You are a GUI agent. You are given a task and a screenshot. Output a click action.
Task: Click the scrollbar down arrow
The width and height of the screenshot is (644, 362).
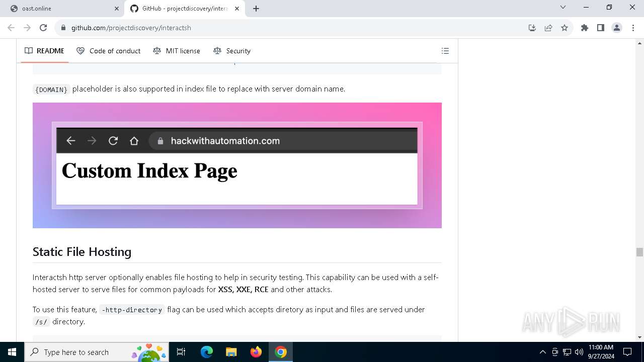click(x=639, y=337)
